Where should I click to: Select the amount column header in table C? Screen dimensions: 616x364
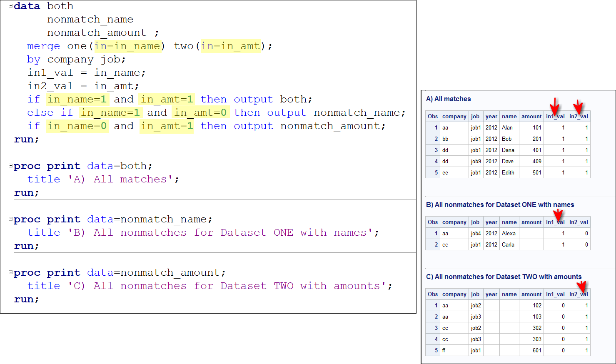pyautogui.click(x=531, y=294)
